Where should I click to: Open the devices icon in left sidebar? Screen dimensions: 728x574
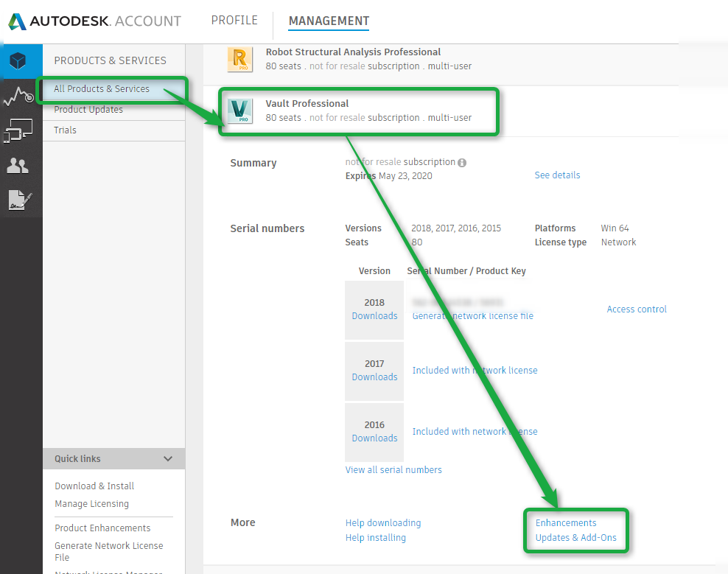18,131
